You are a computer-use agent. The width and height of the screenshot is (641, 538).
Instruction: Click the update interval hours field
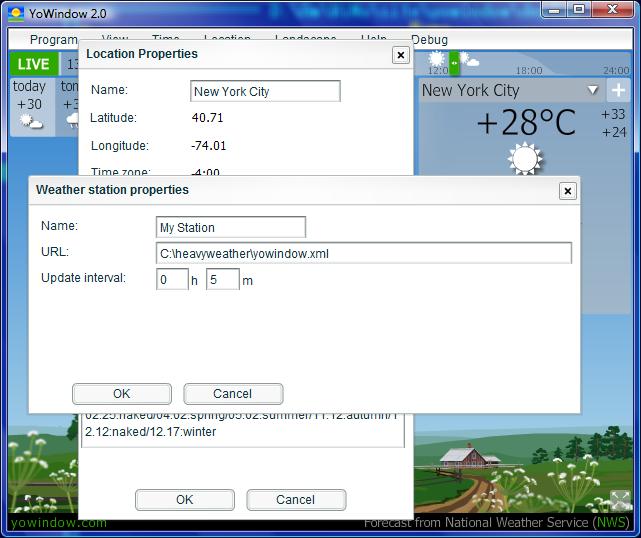tap(171, 280)
